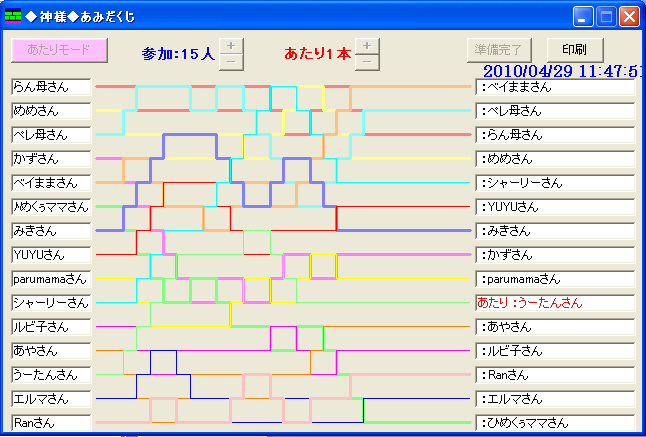
Task: Select the left name field かずさん
Action: coord(51,159)
